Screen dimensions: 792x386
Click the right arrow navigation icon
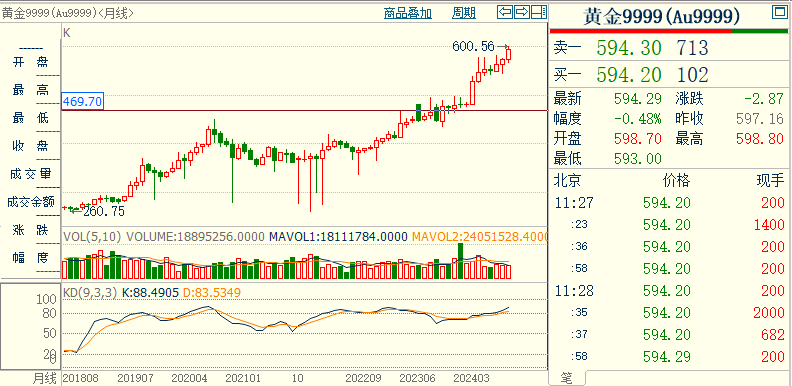[x=522, y=11]
